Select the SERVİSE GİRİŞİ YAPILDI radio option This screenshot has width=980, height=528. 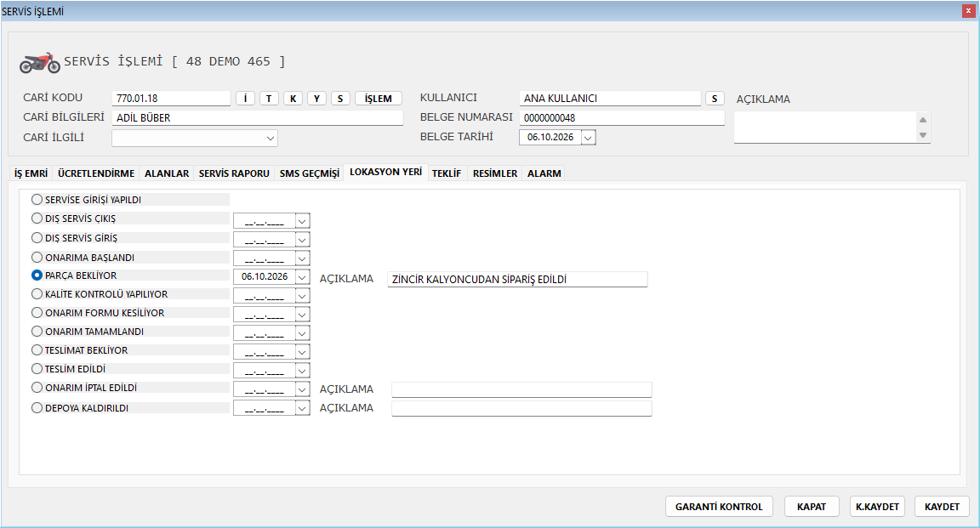click(37, 199)
